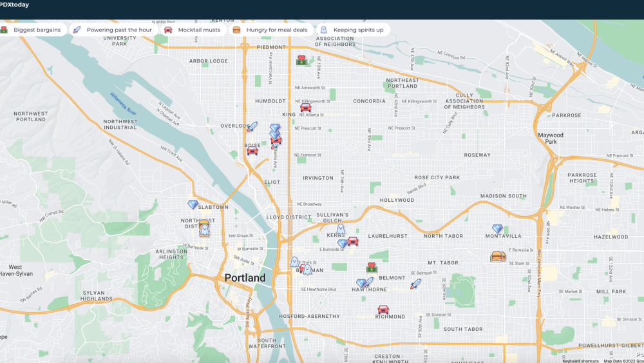Click the bargain marker below Piedmont
This screenshot has height=363, width=644.
[302, 61]
